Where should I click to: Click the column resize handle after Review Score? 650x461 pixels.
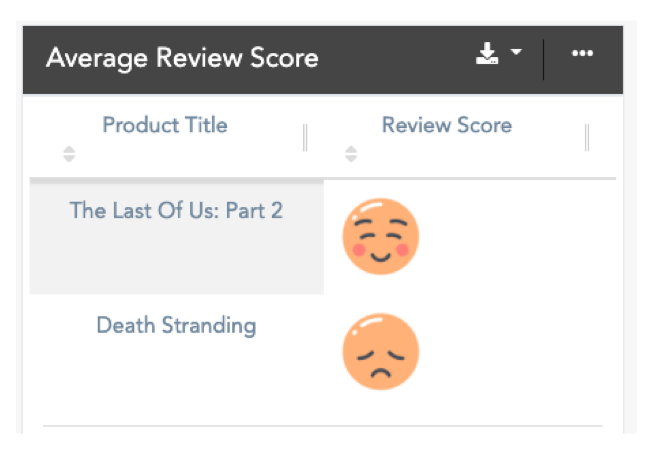pos(587,137)
